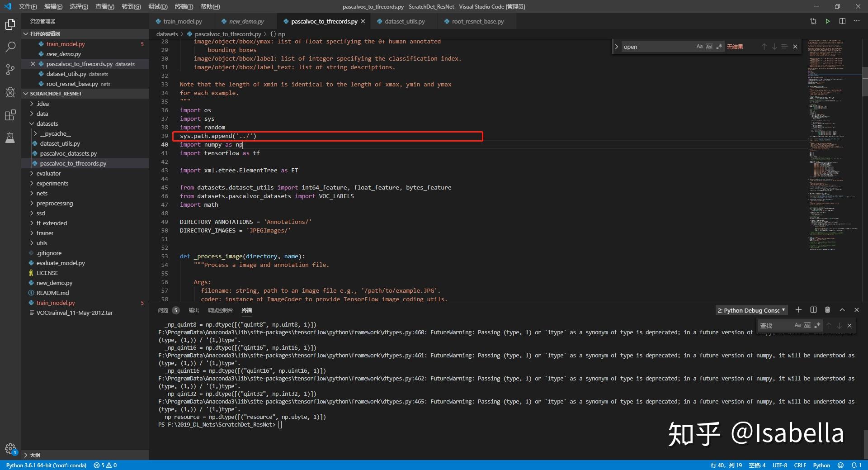
Task: Toggle regex option in editor find widget
Action: tap(719, 47)
